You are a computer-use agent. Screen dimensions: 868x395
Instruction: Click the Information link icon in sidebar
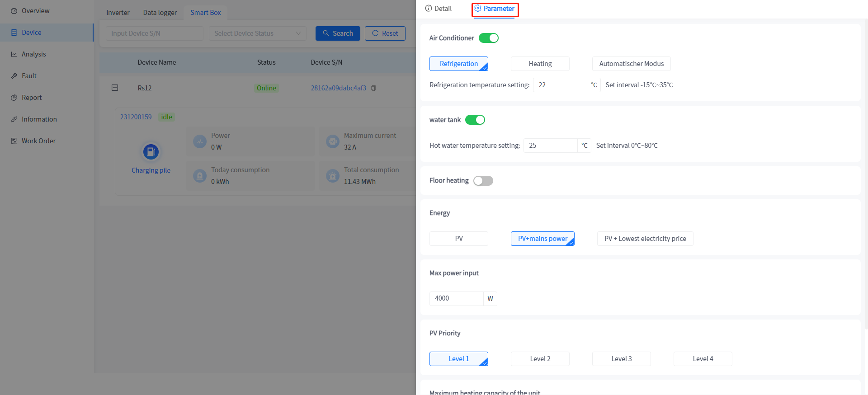(x=14, y=119)
